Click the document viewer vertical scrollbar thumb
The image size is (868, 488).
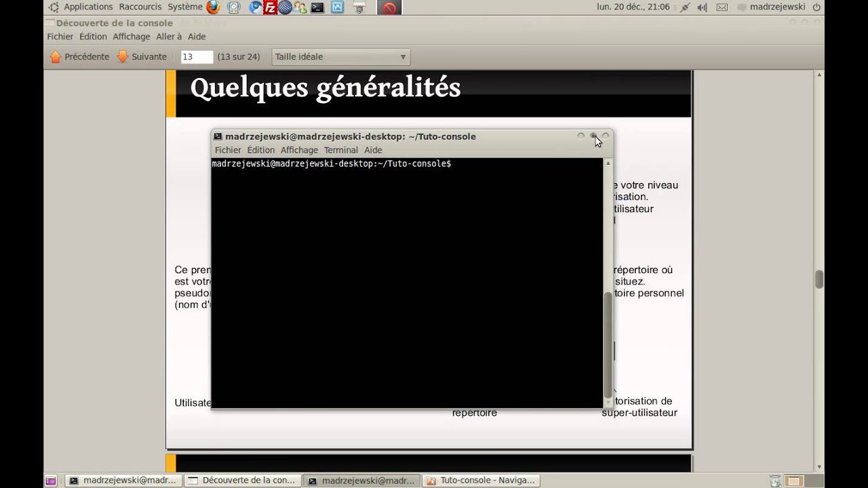pos(819,279)
